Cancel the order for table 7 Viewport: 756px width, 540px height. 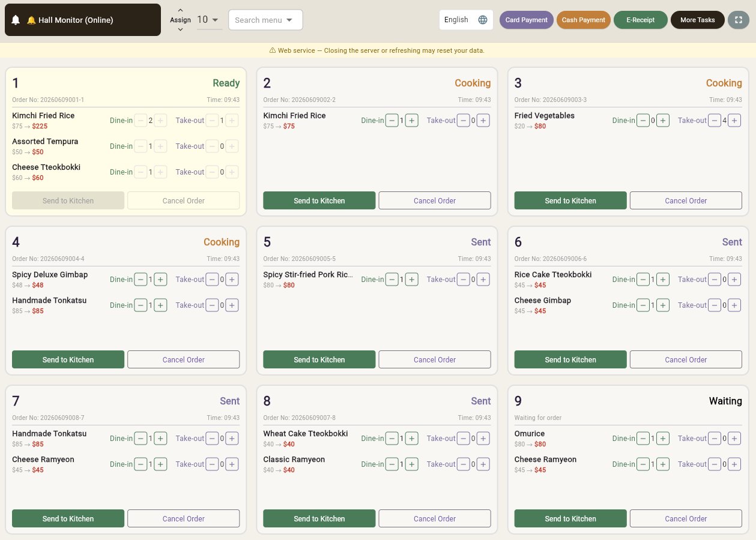click(x=184, y=518)
